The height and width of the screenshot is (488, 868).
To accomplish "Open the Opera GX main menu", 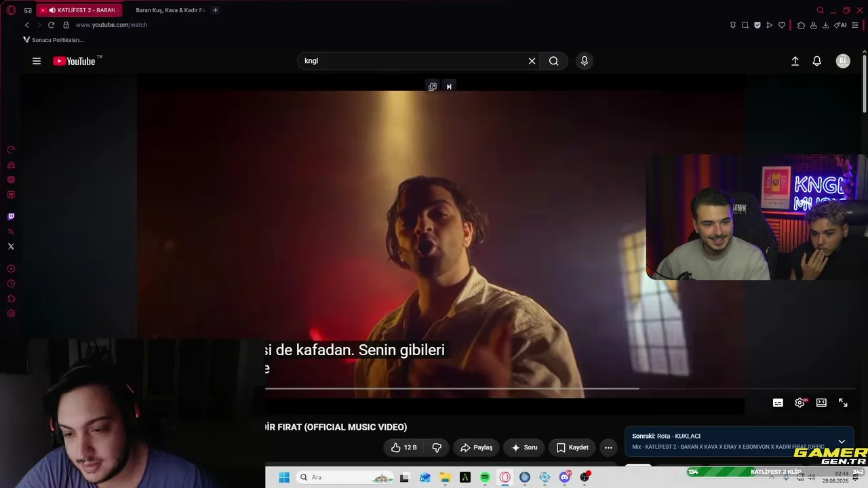I will click(x=11, y=10).
